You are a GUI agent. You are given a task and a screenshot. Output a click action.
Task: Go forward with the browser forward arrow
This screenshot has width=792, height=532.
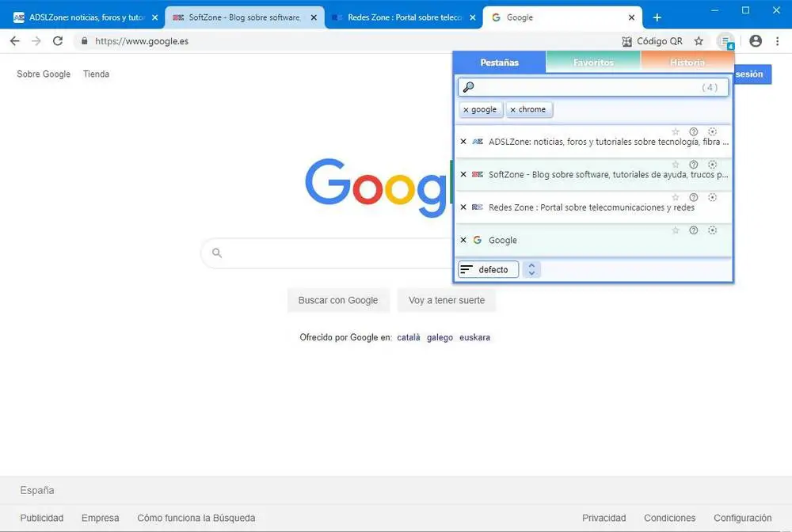click(36, 41)
